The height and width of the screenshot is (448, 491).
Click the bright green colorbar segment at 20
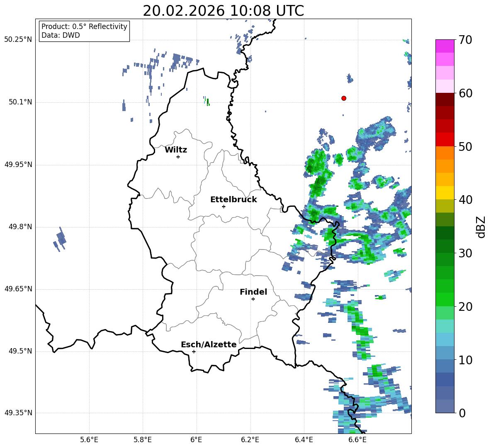pyautogui.click(x=445, y=299)
